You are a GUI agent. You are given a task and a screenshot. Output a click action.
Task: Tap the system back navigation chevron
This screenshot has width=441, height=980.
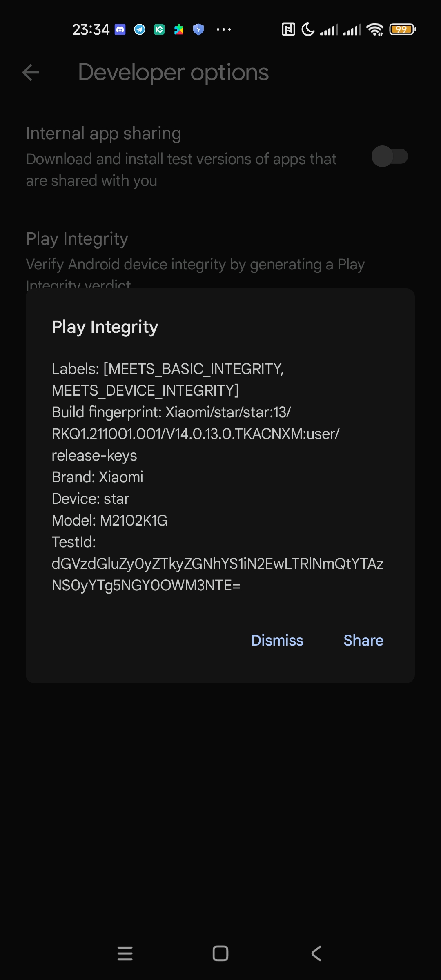[x=316, y=953]
